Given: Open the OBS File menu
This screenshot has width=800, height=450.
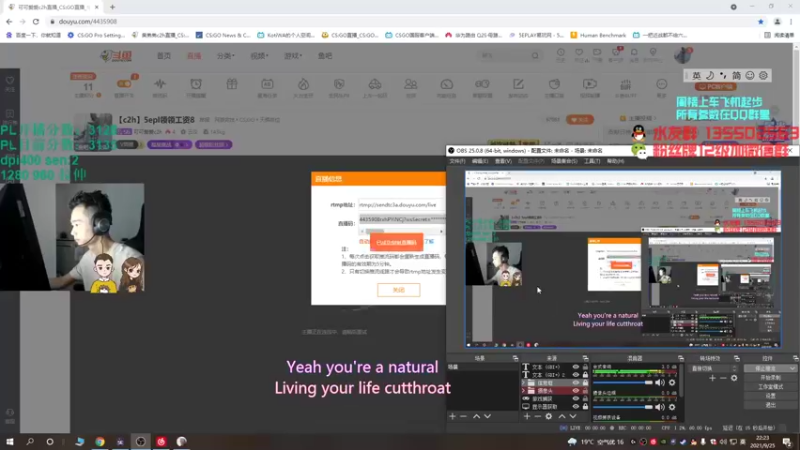Looking at the screenshot, I should [x=457, y=161].
